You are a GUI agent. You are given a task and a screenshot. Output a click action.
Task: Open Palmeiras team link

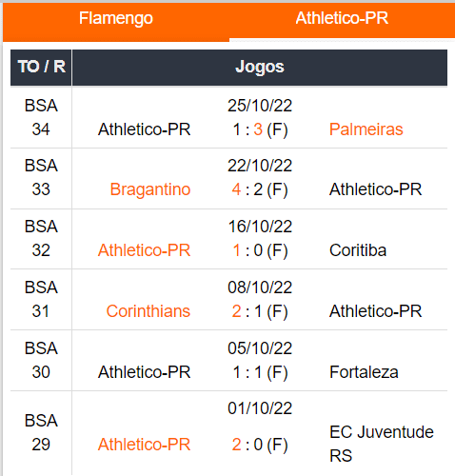(x=366, y=129)
